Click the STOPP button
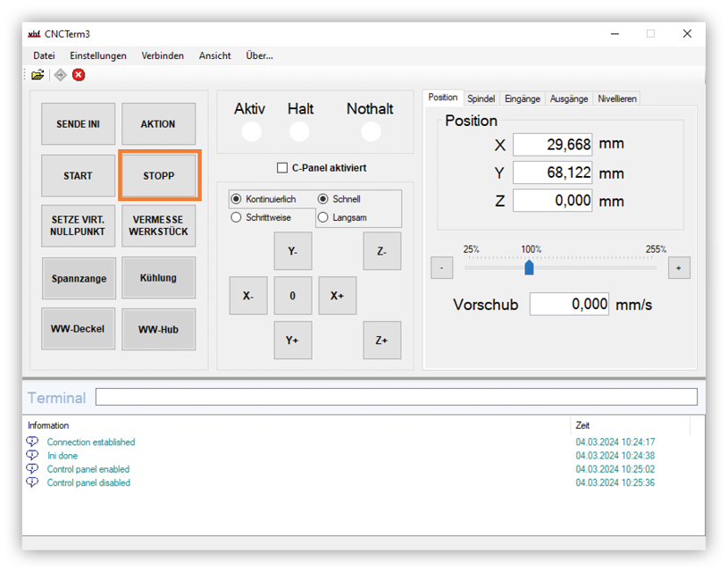The width and height of the screenshot is (728, 572). 159,176
